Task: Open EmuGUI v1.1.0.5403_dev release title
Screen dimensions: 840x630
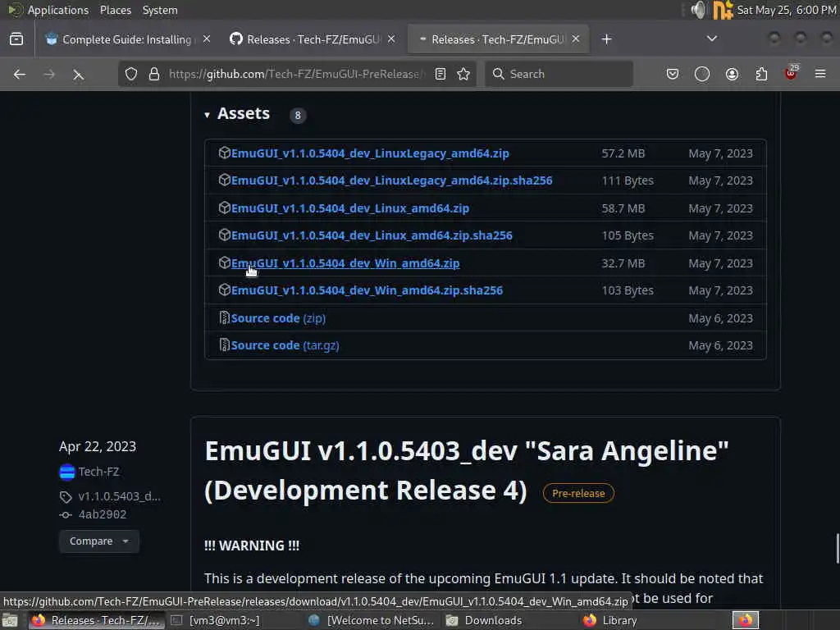Action: point(466,470)
